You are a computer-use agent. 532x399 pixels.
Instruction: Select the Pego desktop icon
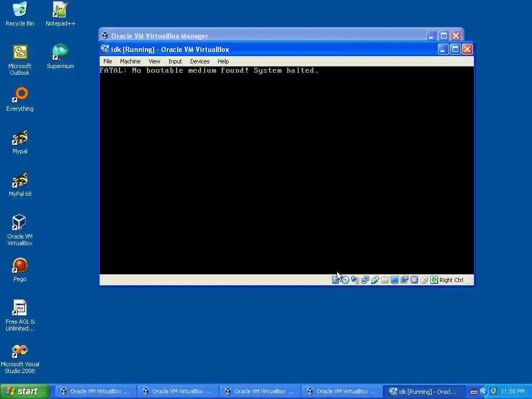(20, 270)
